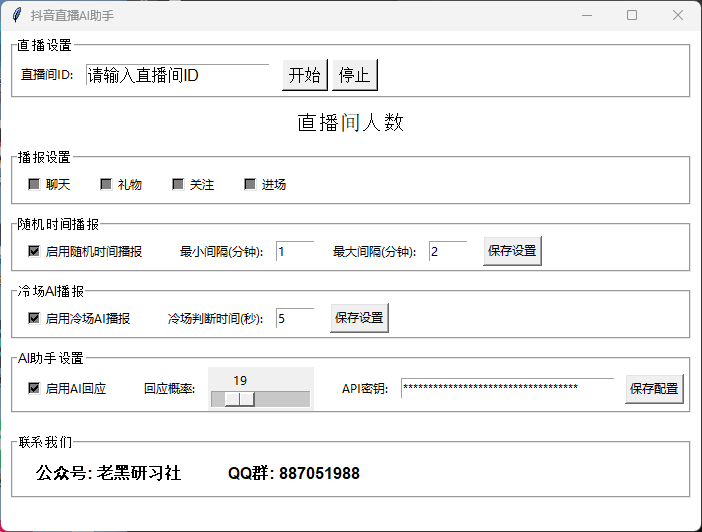Image resolution: width=702 pixels, height=532 pixels.
Task: Click the 最大间隔(分钟) input field
Action: click(448, 251)
